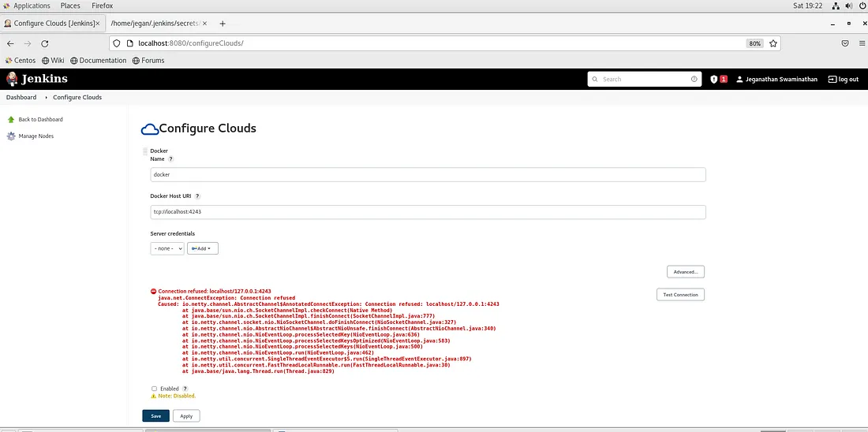Viewport: 868px width, 432px height.
Task: Click the Jenkins logo in header
Action: [x=36, y=79]
